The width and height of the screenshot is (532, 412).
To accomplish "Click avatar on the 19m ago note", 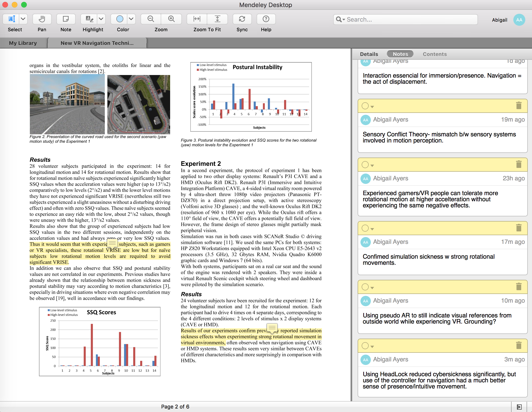I will tap(365, 120).
